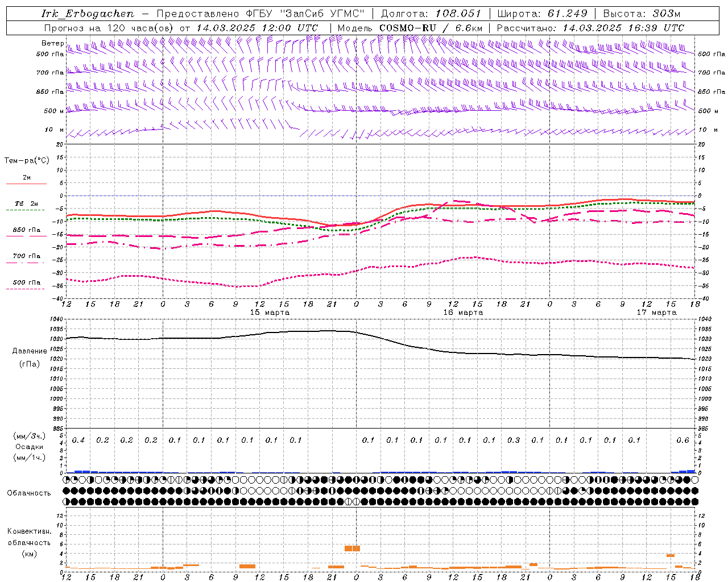Click the left 500 м wind level label
The image size is (728, 582).
click(x=54, y=111)
